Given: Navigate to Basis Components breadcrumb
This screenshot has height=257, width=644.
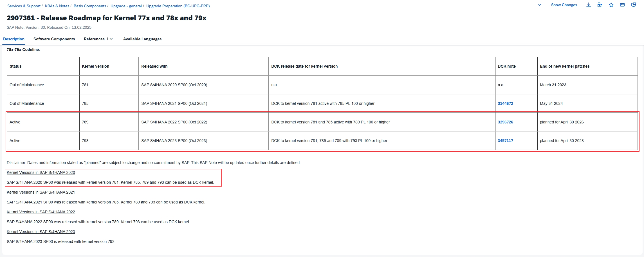Looking at the screenshot, I should pyautogui.click(x=90, y=6).
